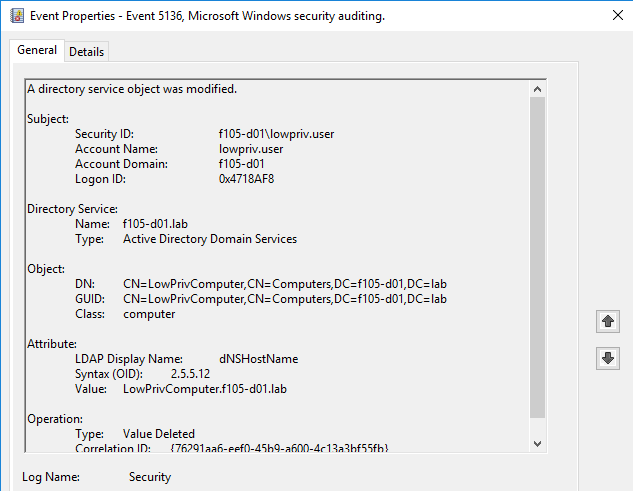Screen dimensions: 633x491
Task: Go to next event with down arrow
Action: click(606, 358)
